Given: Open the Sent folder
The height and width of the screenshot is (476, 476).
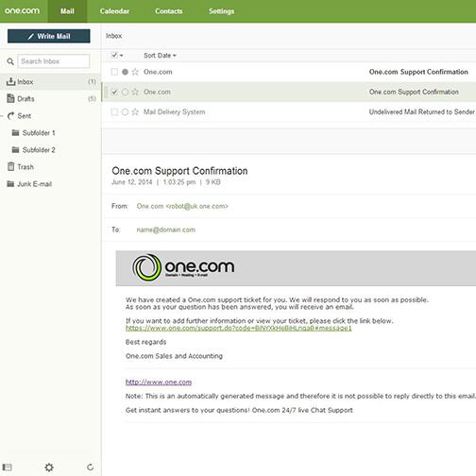Looking at the screenshot, I should tap(25, 116).
